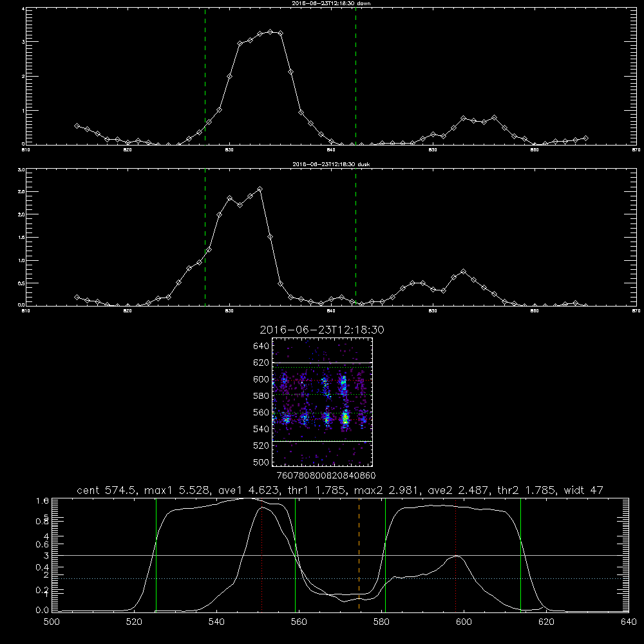Click the '540' label on the image y-axis
Image resolution: width=644 pixels, height=644 pixels.
pos(261,429)
